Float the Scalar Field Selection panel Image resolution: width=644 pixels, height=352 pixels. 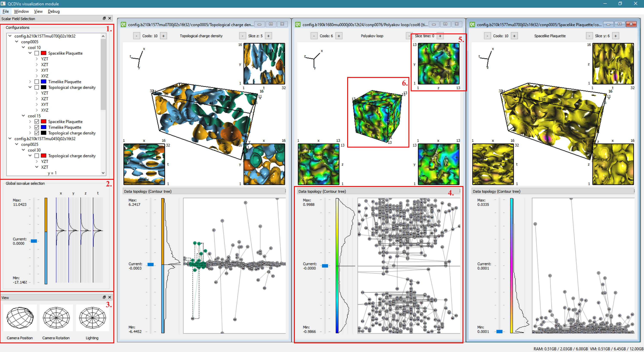coord(104,18)
